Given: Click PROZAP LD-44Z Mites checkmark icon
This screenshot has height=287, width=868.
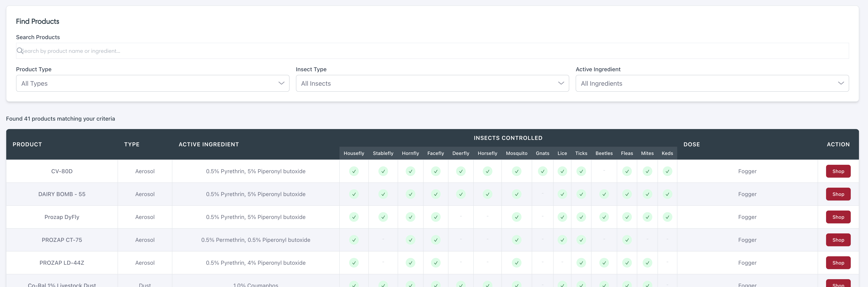Looking at the screenshot, I should [647, 263].
